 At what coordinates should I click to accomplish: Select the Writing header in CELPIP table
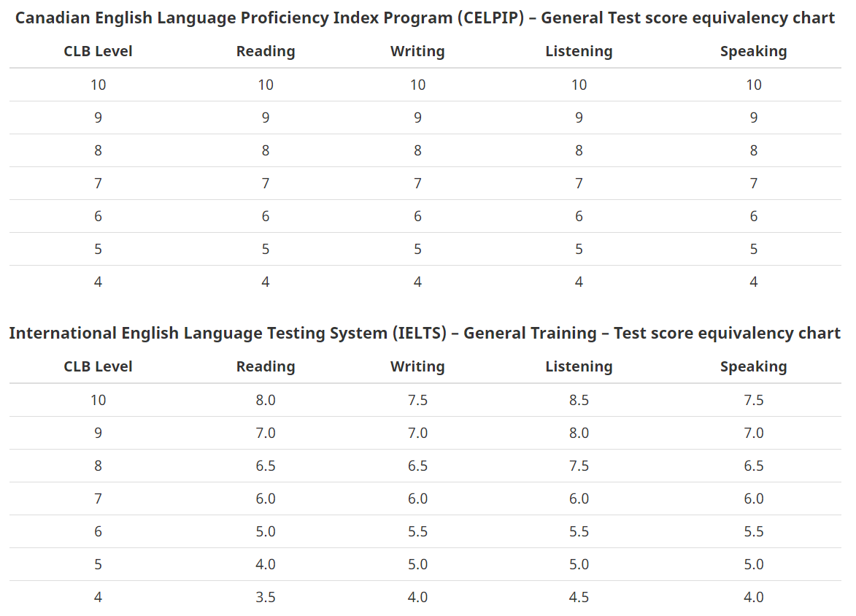[x=417, y=51]
